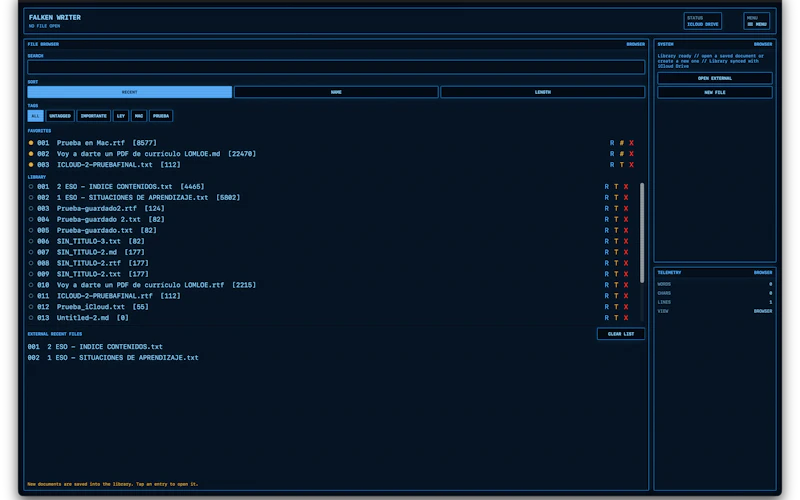
Task: Open library file Prueba-guardado.txt
Action: click(x=95, y=231)
